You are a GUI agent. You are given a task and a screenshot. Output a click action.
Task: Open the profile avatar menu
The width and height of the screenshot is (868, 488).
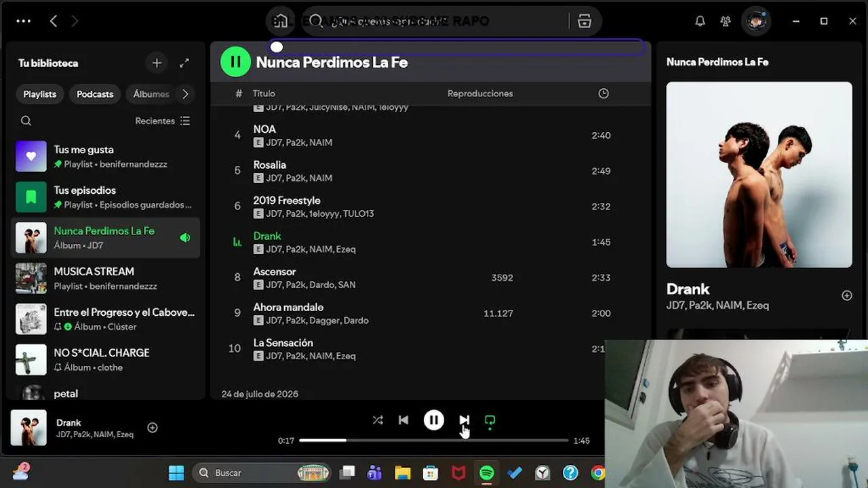pos(756,21)
